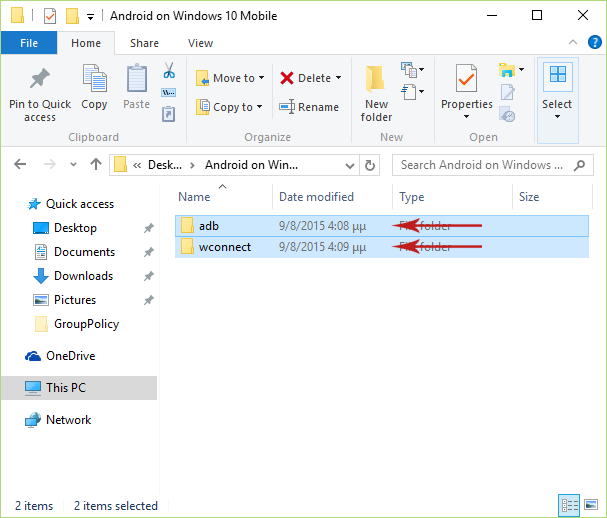Click the New folder icon
The width and height of the screenshot is (607, 518).
(x=375, y=79)
